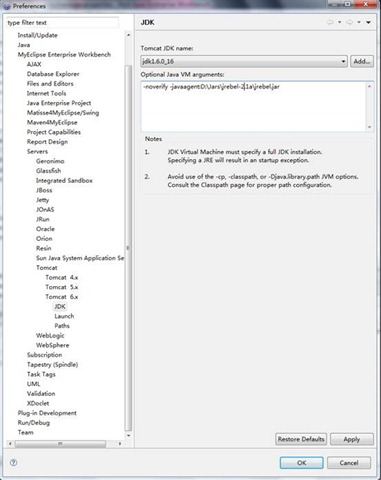Select the Tomcat node
Screen dimensions: 381x480
click(47, 267)
